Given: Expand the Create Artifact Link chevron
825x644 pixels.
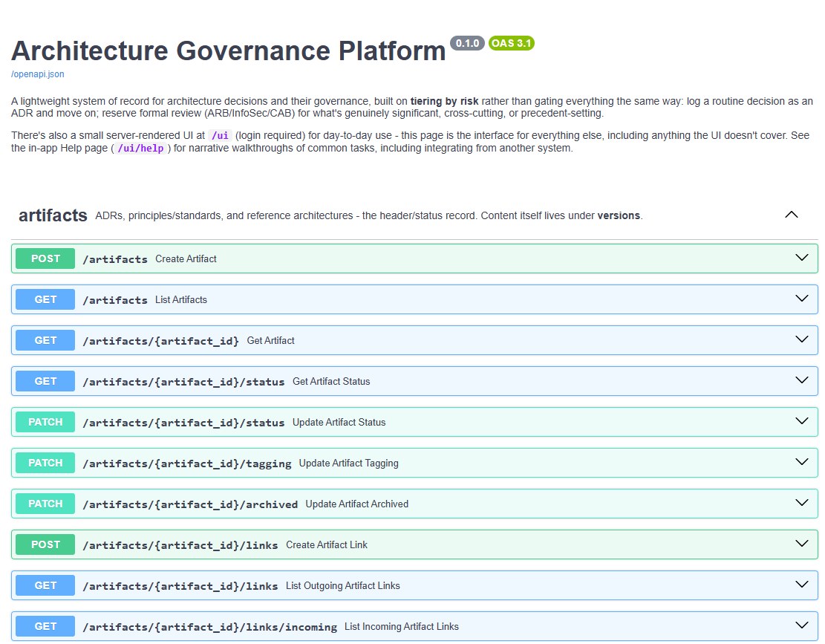Looking at the screenshot, I should pos(802,544).
